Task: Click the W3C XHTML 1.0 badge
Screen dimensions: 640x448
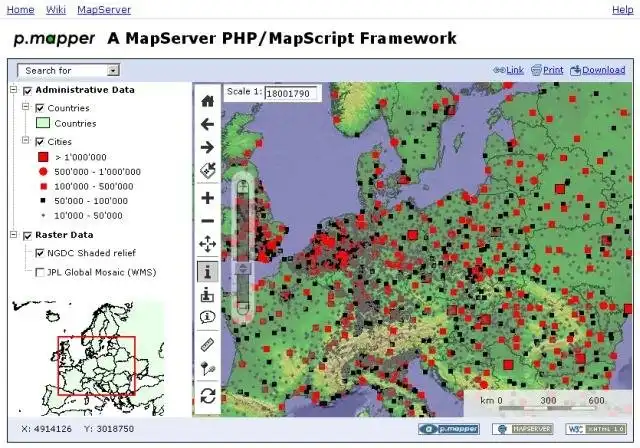Action: coord(596,429)
